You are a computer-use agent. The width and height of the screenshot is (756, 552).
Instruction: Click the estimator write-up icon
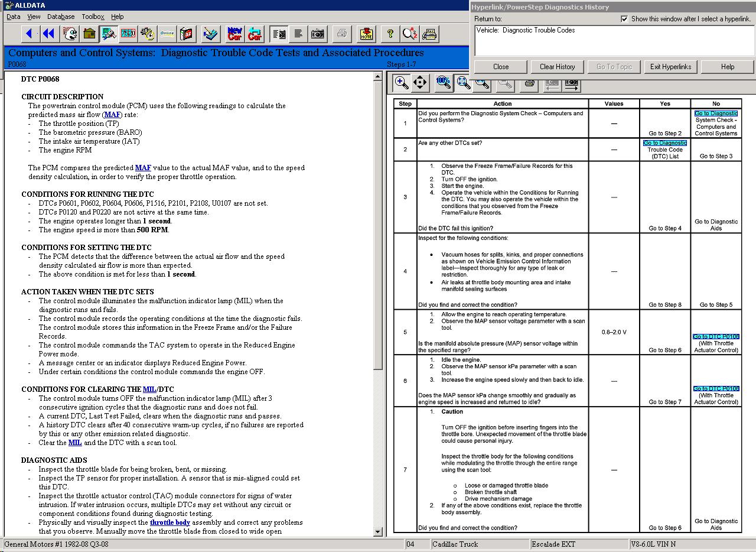point(210,34)
